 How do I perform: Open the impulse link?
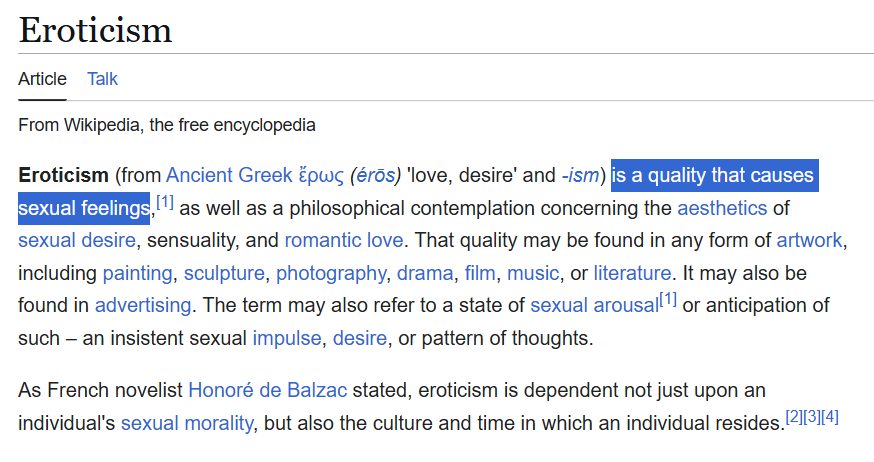[287, 338]
